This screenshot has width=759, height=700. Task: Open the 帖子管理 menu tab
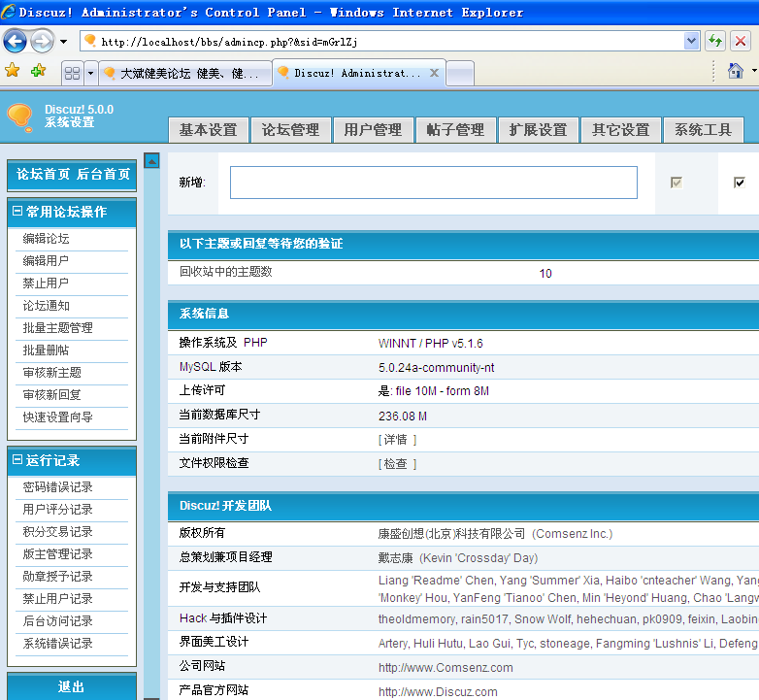pos(455,130)
